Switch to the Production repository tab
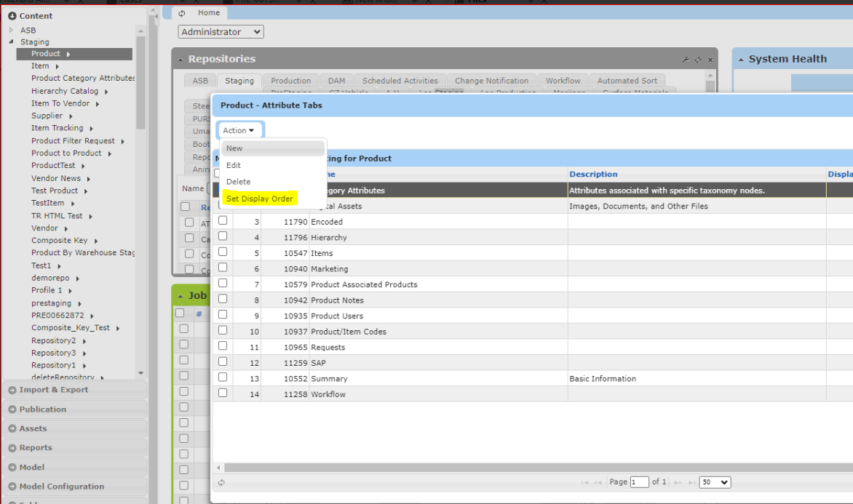The width and height of the screenshot is (853, 504). coord(290,81)
